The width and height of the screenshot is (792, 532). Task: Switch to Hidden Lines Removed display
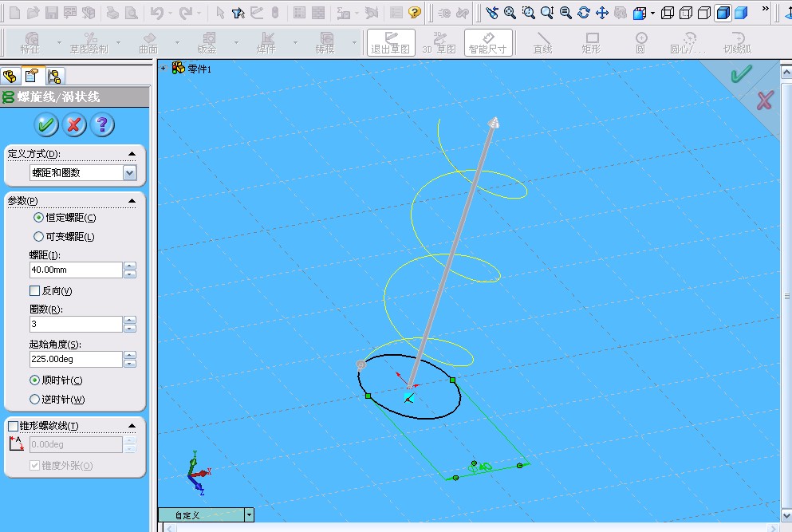tap(704, 13)
